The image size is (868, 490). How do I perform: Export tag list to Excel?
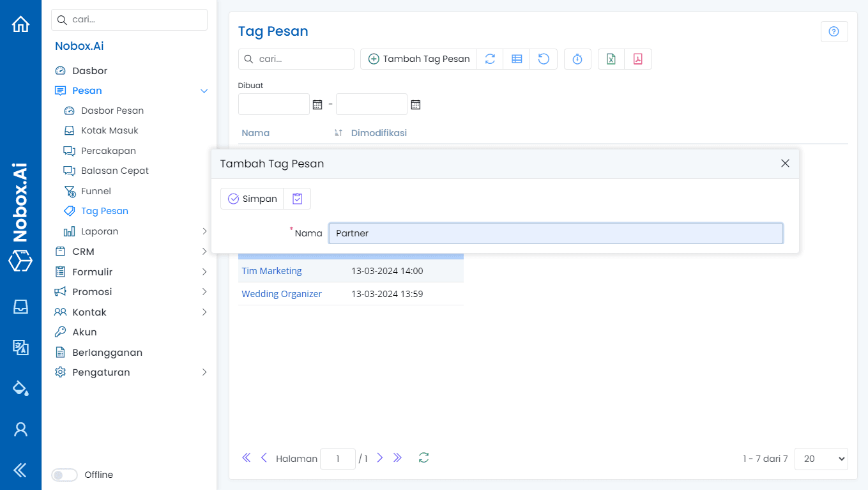611,59
